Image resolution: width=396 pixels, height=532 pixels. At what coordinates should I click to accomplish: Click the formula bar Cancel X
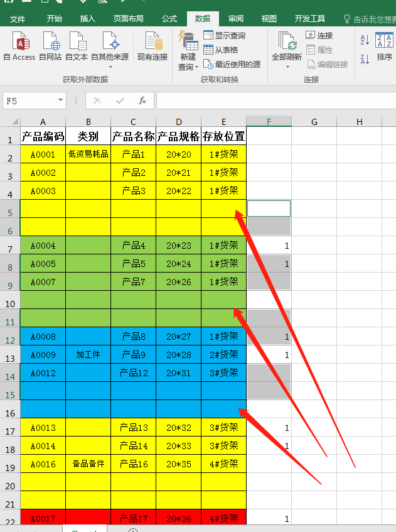pos(97,100)
